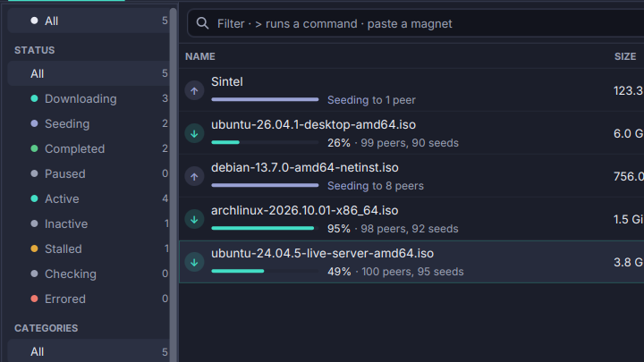Click the 95% progress bar of archlinux

(265, 228)
